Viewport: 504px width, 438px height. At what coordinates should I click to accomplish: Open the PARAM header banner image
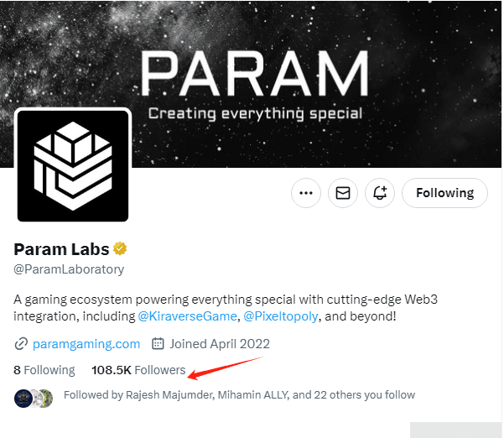[252, 84]
